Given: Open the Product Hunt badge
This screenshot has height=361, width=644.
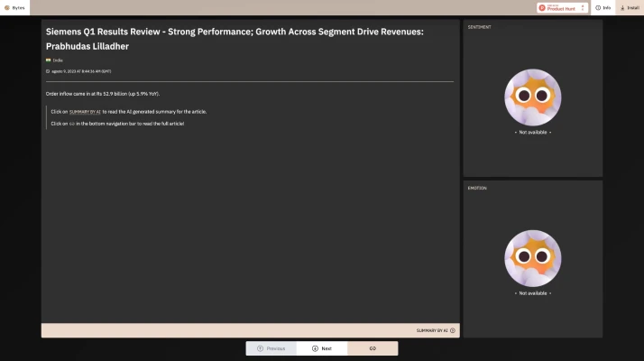Looking at the screenshot, I should pos(562,8).
